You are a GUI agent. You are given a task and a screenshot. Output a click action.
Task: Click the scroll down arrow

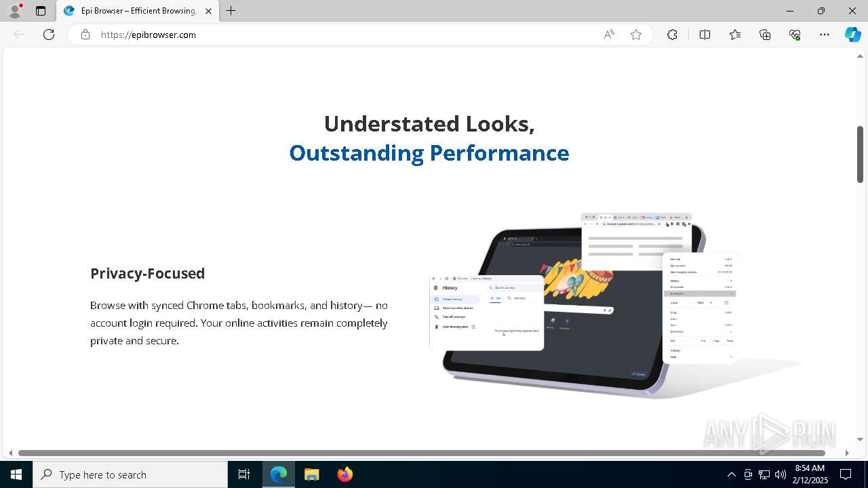click(860, 440)
